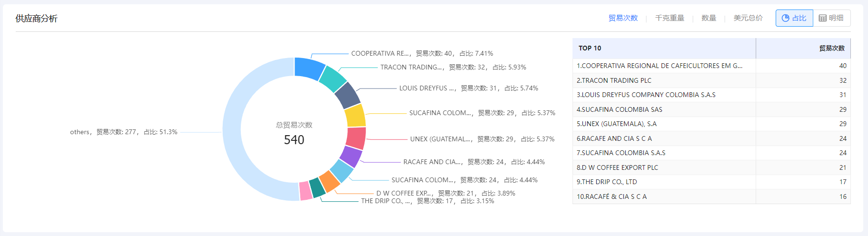Switch to the 占比 chart view
The image size is (868, 236).
(794, 18)
